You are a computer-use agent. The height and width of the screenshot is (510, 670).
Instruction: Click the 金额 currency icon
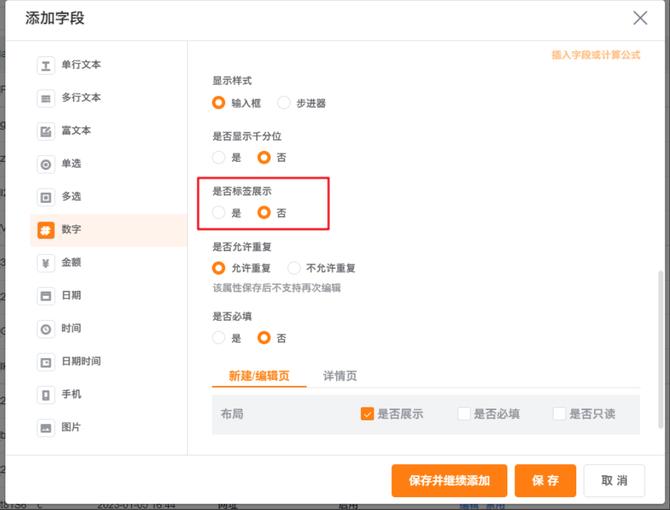pyautogui.click(x=46, y=263)
